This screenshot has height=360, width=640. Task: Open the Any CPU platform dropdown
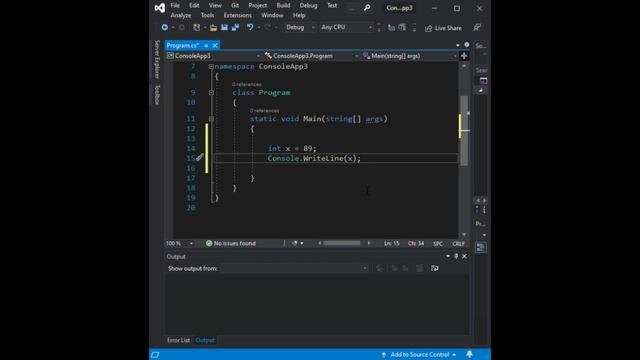tap(346, 27)
